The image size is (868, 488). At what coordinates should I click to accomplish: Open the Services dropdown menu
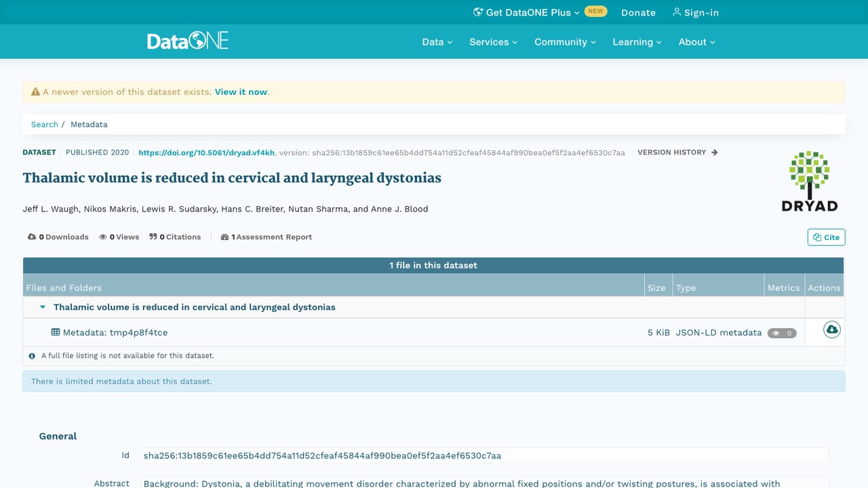pyautogui.click(x=493, y=42)
